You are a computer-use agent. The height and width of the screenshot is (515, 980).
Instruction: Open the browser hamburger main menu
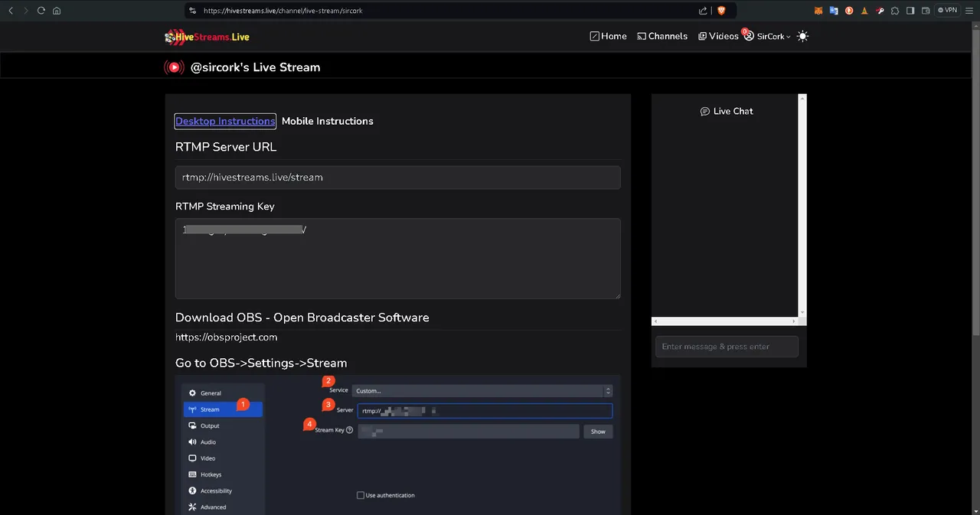tap(969, 11)
